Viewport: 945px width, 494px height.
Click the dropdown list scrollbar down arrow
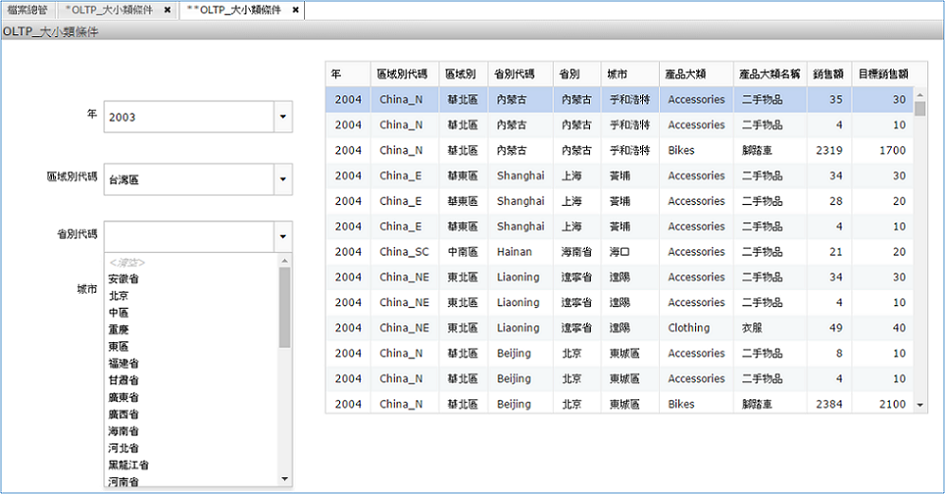(x=285, y=479)
